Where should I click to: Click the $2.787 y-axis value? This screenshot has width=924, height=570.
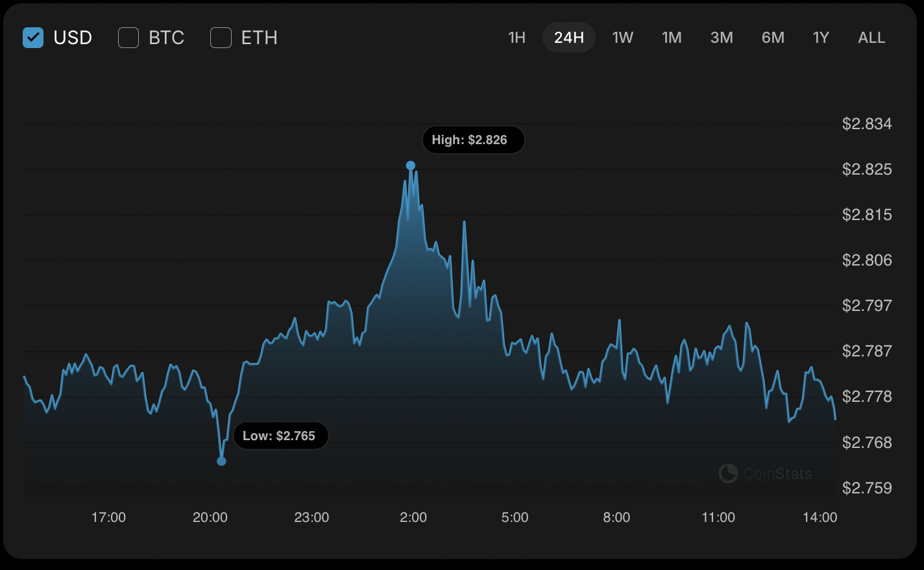pos(867,351)
